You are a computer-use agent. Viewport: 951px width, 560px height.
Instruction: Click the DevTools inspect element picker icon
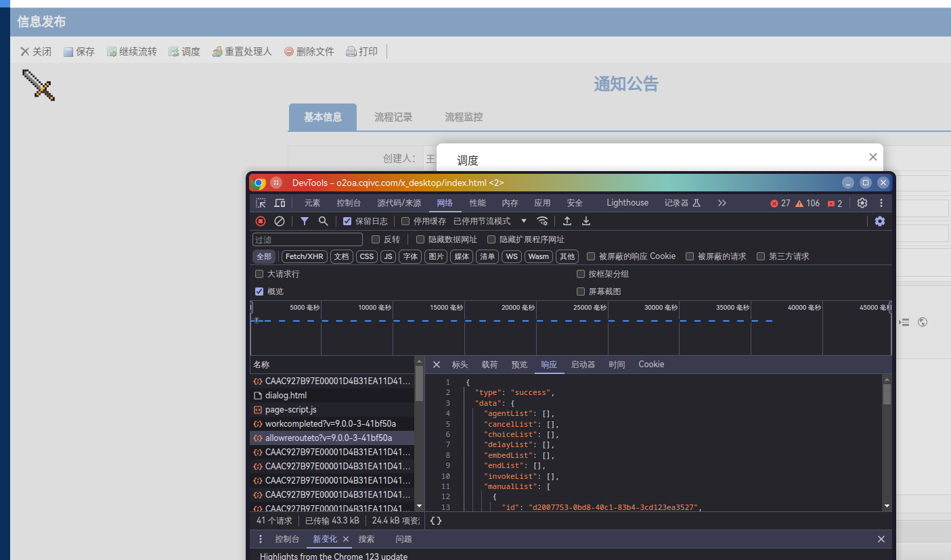pos(261,203)
